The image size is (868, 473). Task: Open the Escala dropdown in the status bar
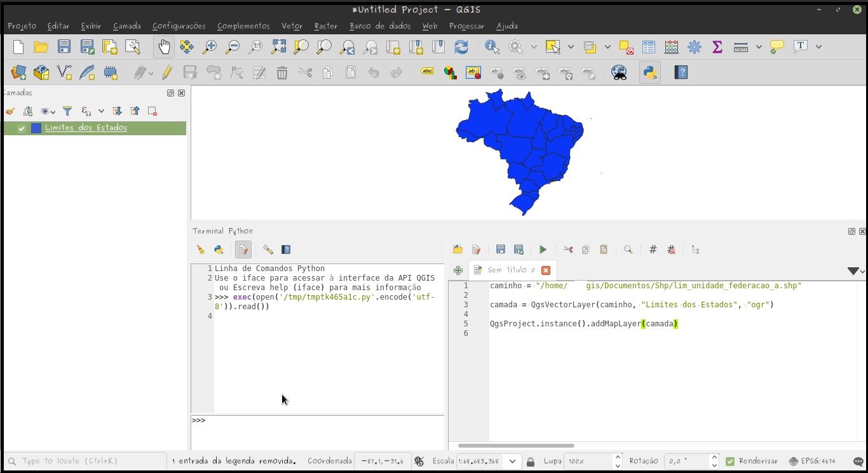(x=512, y=461)
